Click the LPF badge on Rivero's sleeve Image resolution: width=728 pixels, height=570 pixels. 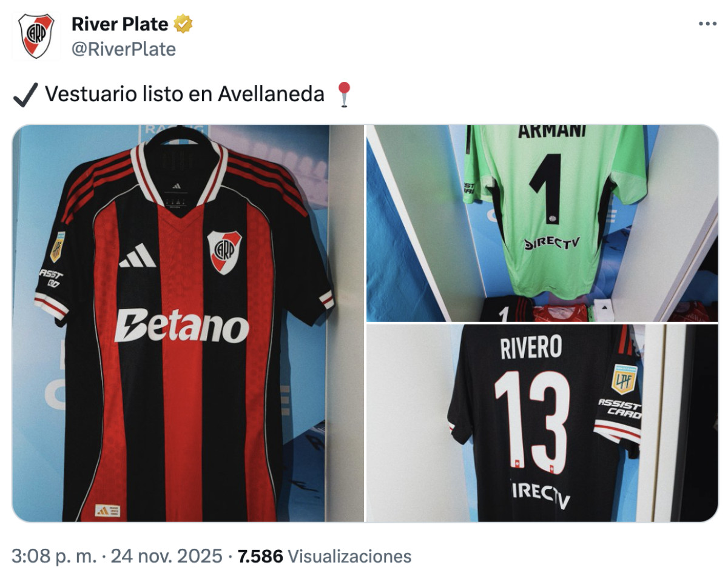click(623, 379)
